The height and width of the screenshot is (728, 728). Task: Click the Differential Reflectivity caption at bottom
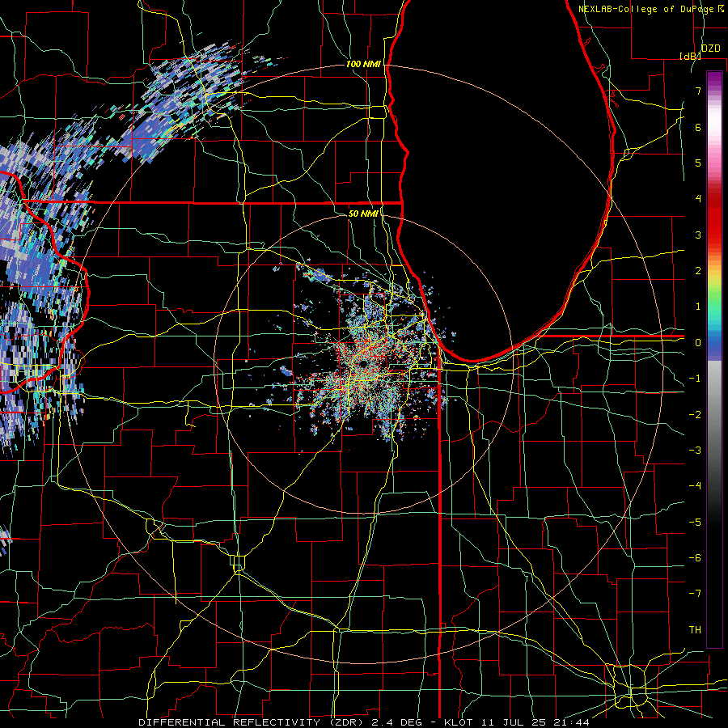[364, 722]
